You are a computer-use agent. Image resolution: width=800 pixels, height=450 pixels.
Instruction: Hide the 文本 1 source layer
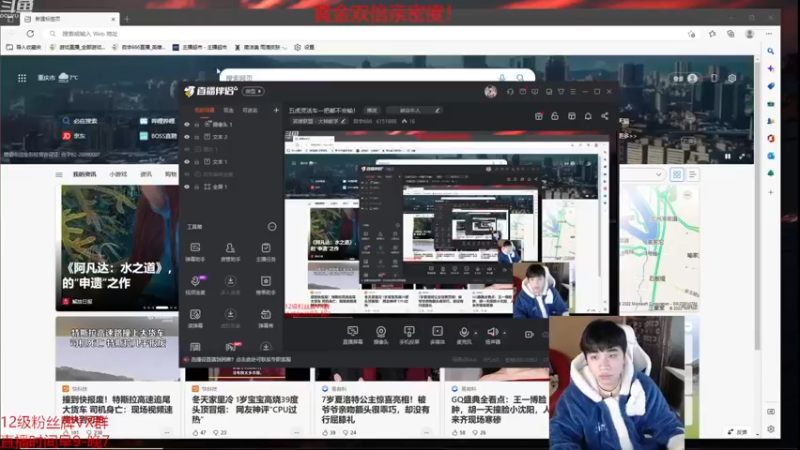(x=187, y=162)
